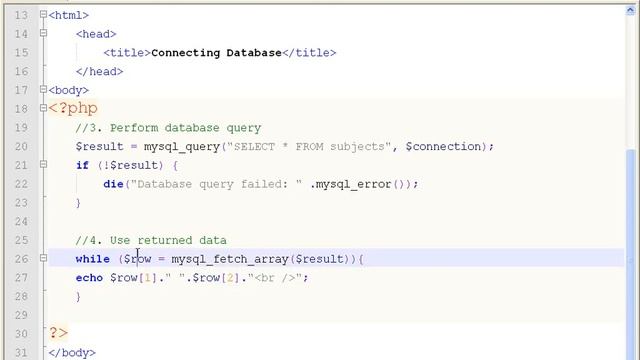Image resolution: width=640 pixels, height=360 pixels.
Task: Collapse the php block fold marker
Action: coord(43,108)
